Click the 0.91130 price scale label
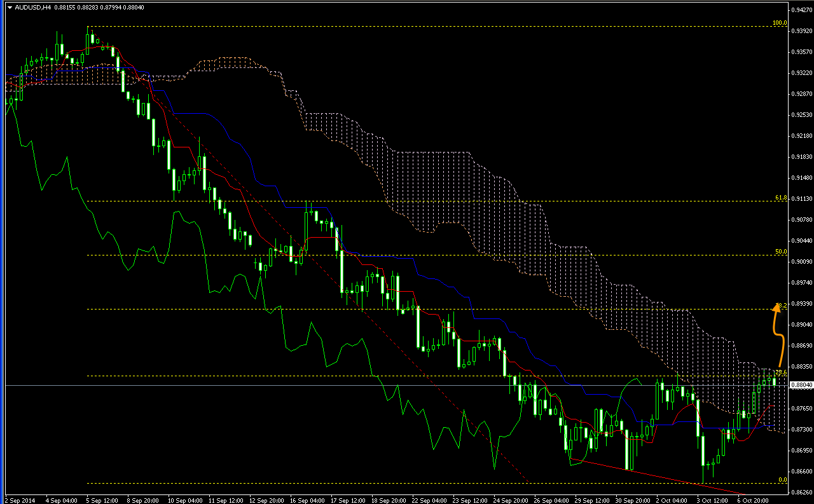 [x=801, y=199]
